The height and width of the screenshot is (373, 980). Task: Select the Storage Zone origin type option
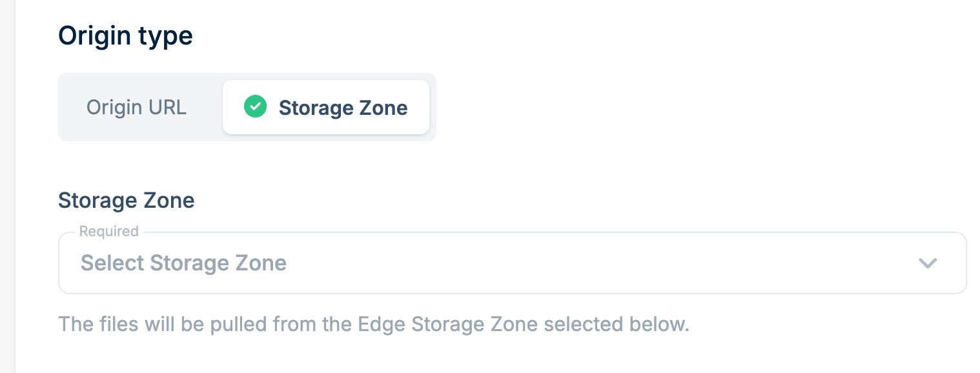click(326, 107)
